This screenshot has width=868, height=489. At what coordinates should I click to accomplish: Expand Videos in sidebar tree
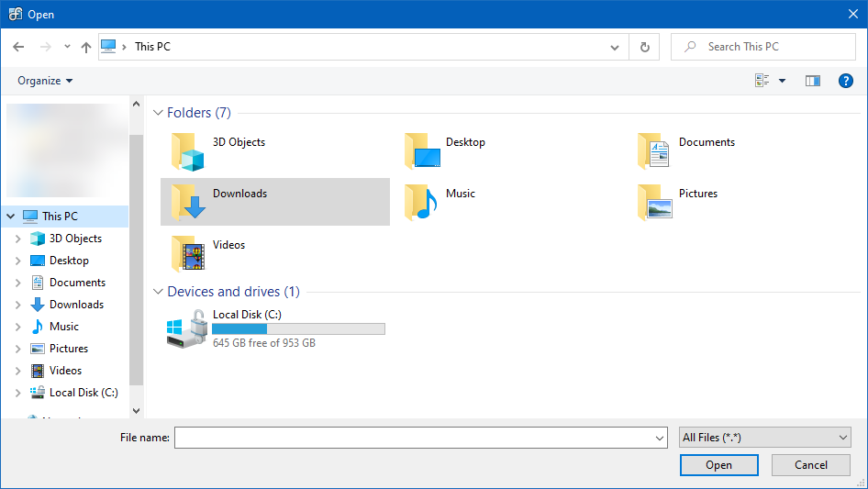(17, 371)
